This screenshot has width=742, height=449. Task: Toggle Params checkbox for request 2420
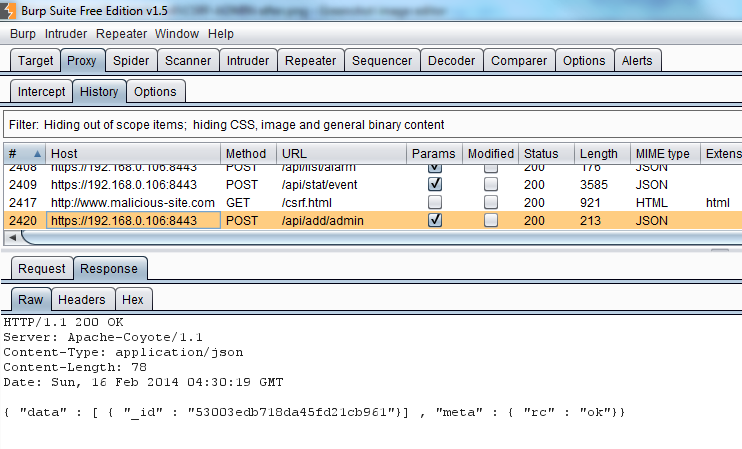pos(435,220)
